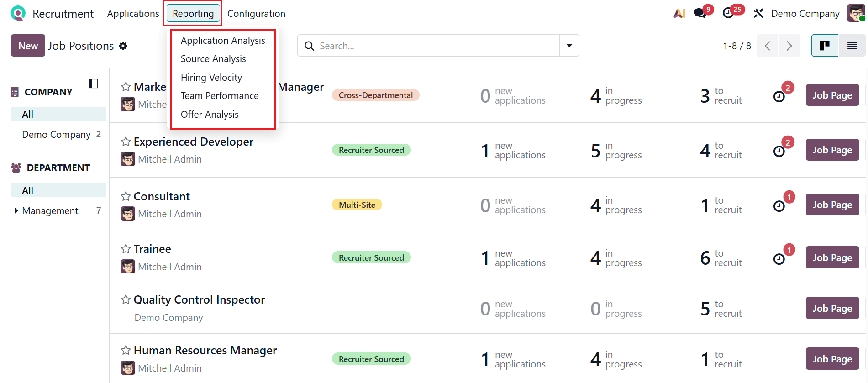Open the Activities clock icon
The height and width of the screenshot is (383, 868).
click(728, 13)
